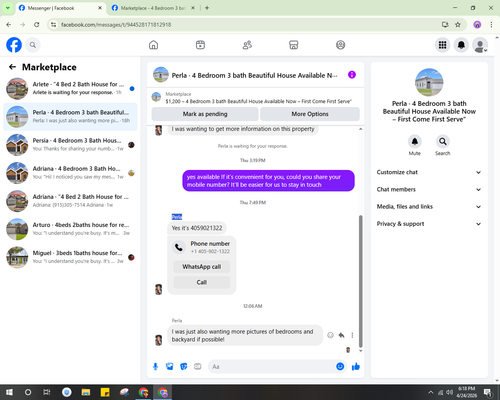Switch to Marketplace 4 Bedroom tab

tap(153, 8)
